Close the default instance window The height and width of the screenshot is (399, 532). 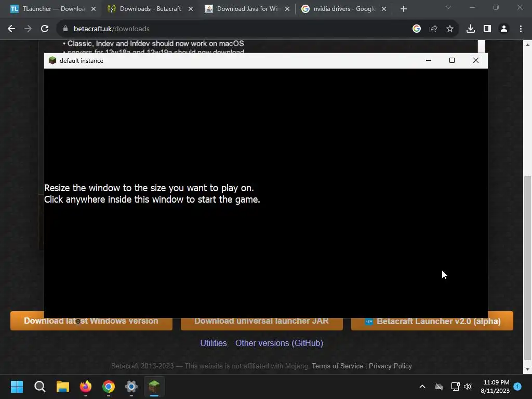pyautogui.click(x=476, y=60)
